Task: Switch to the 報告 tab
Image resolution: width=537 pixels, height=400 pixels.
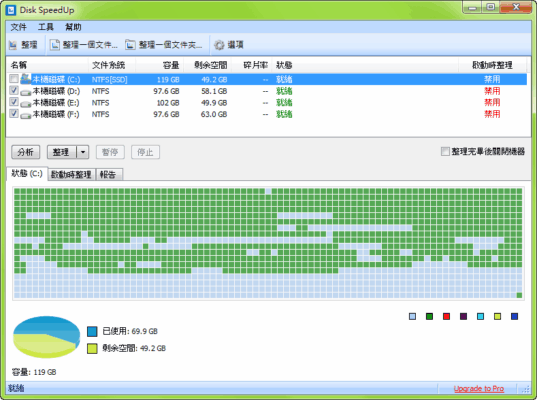Action: [x=109, y=175]
